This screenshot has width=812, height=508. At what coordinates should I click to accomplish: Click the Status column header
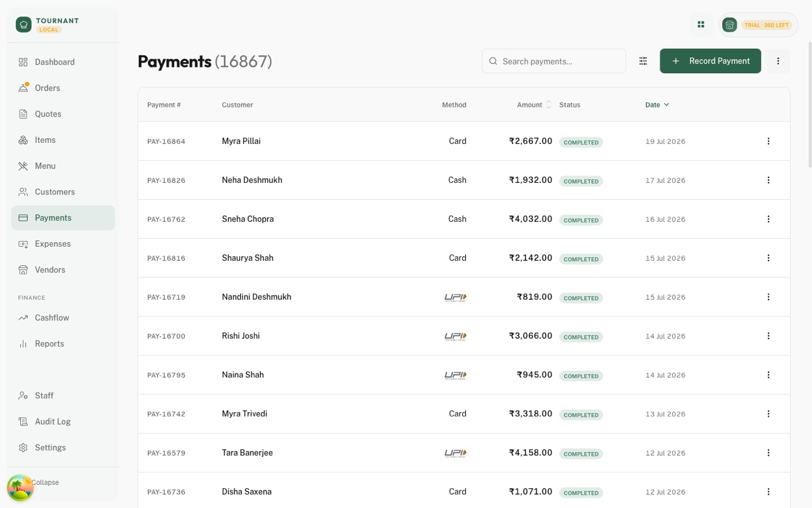click(570, 105)
